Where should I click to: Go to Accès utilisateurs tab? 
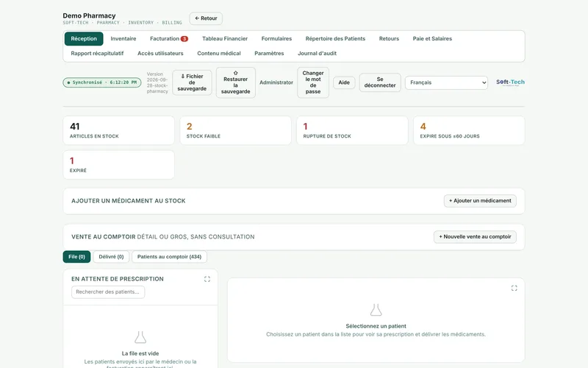160,53
